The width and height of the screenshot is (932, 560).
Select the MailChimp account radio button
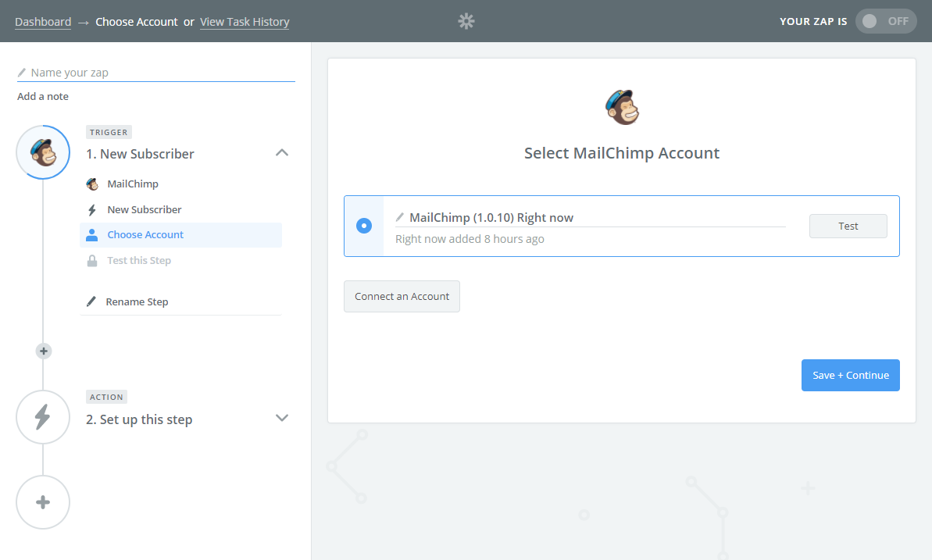364,226
